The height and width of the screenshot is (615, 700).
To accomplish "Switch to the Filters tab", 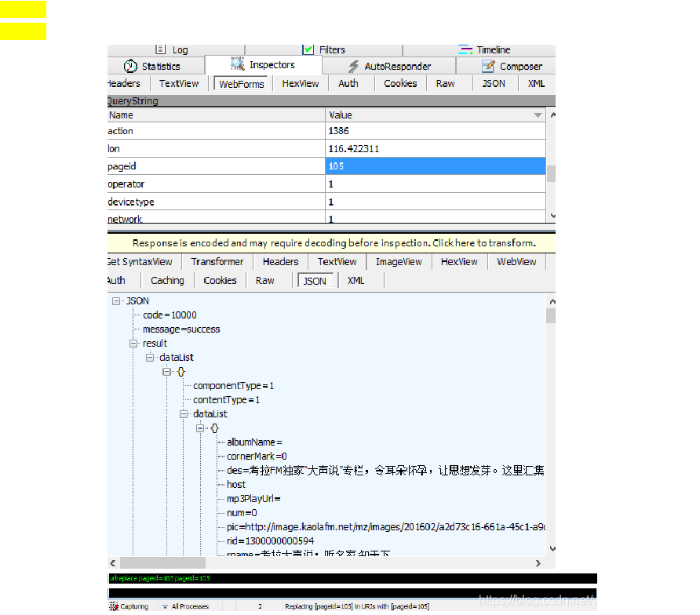I will (x=323, y=49).
